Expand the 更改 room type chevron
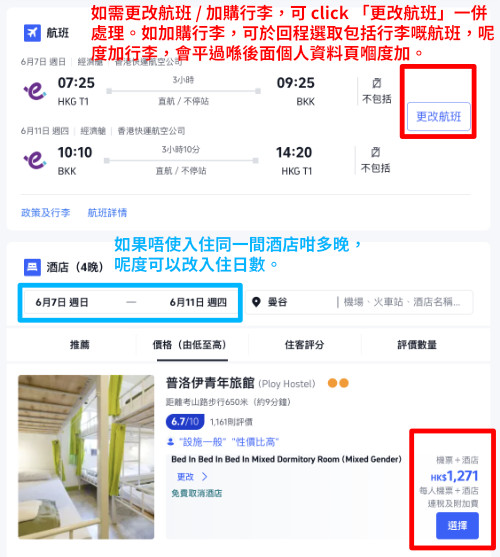Screen dimensions: 500x557 coord(205,476)
